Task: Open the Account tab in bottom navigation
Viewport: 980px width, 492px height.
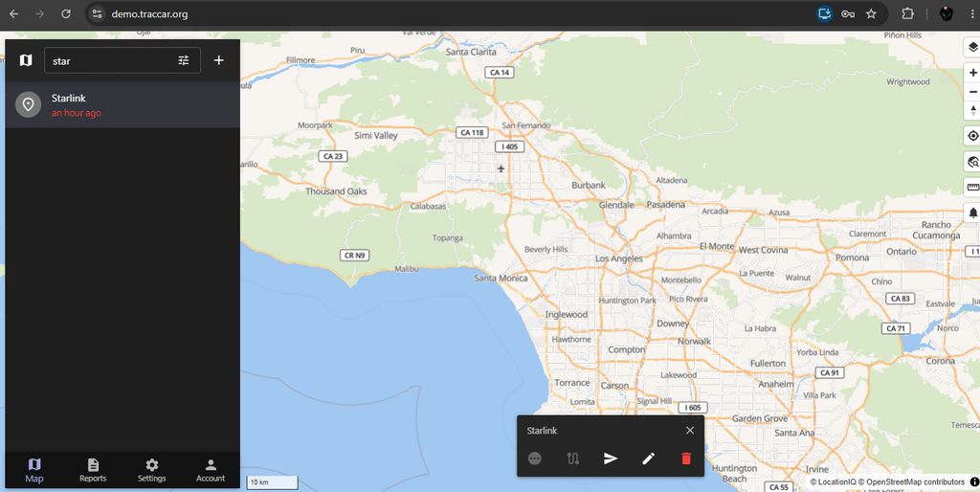Action: (x=211, y=470)
